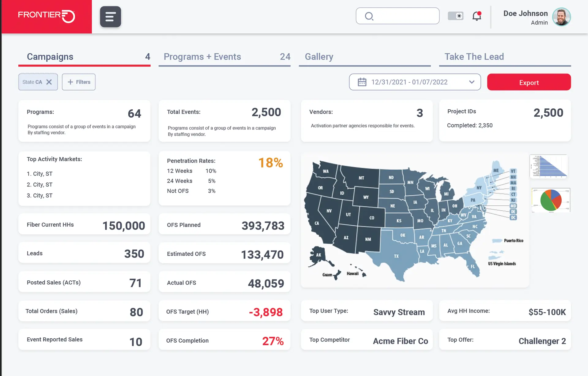
Task: Click the OFS Target value -3,898
Action: pyautogui.click(x=266, y=312)
